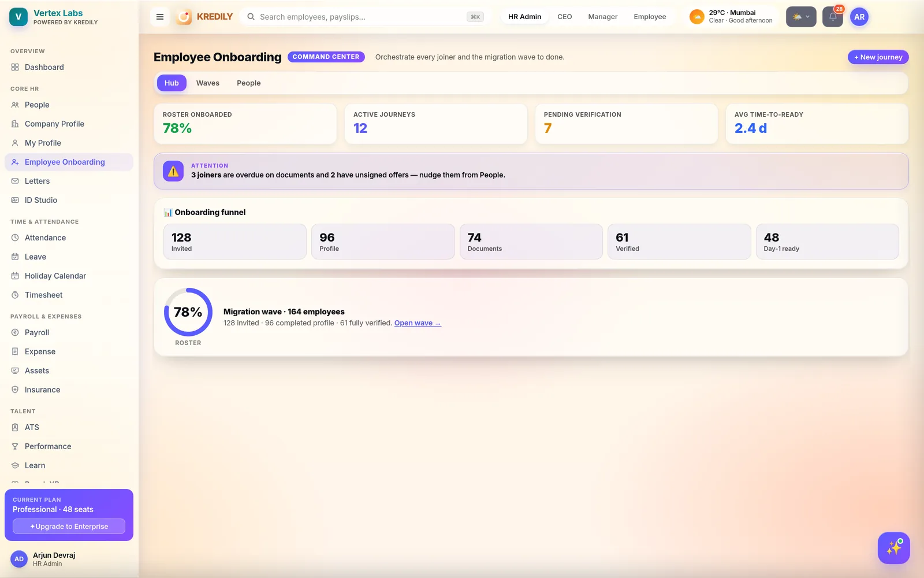Screen dimensions: 924x578
Task: Click the ID Studio card icon
Action: [15, 200]
